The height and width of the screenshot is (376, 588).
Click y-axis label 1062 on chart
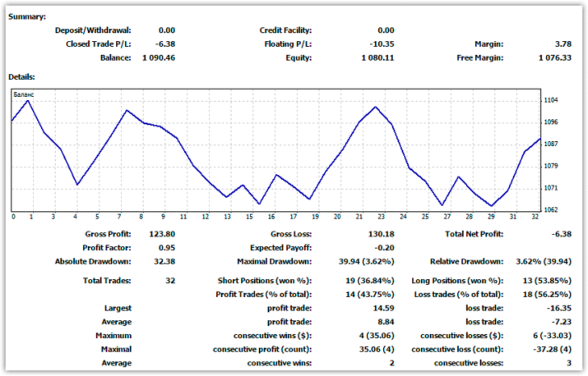click(x=552, y=210)
